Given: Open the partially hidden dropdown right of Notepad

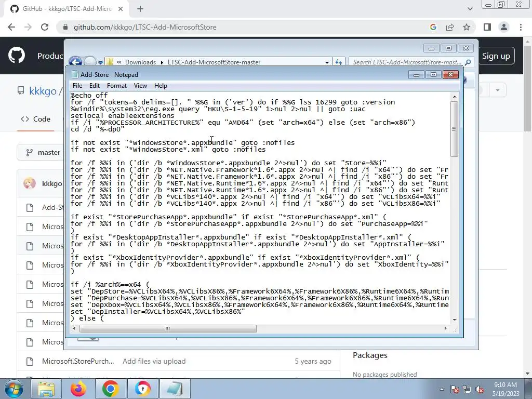Looking at the screenshot, I should (x=497, y=90).
